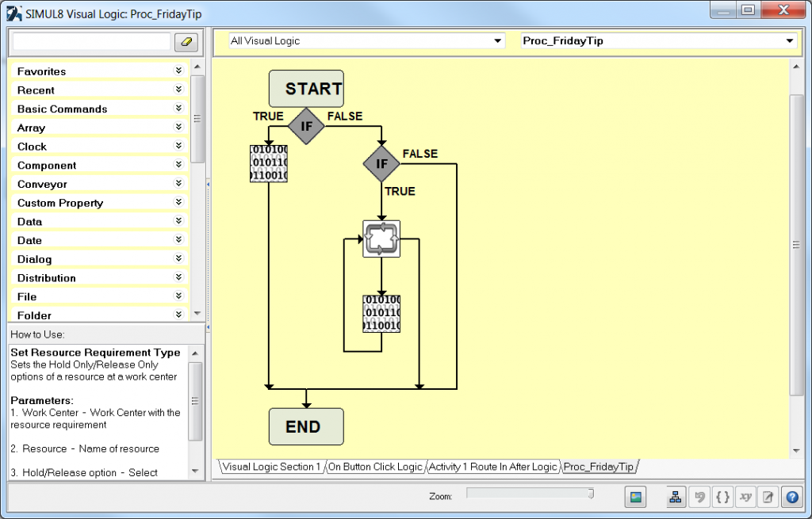The height and width of the screenshot is (519, 812).
Task: Click the command list vertical scrollbar thumb
Action: pyautogui.click(x=197, y=119)
